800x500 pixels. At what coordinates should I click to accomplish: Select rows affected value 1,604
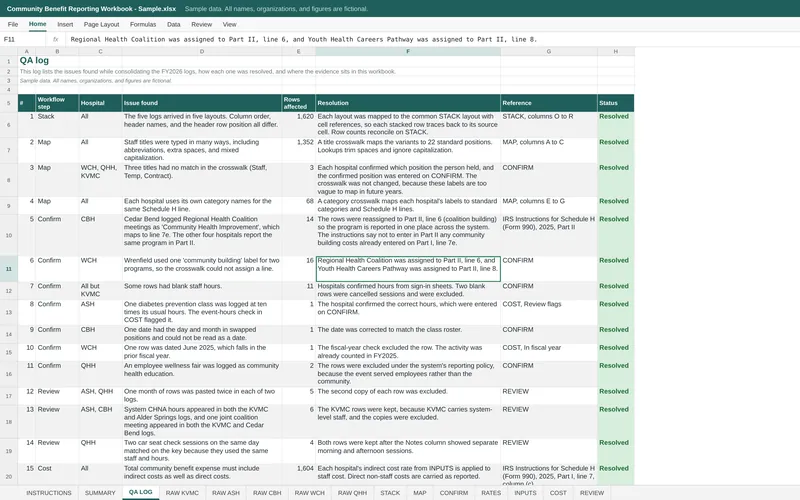298,474
